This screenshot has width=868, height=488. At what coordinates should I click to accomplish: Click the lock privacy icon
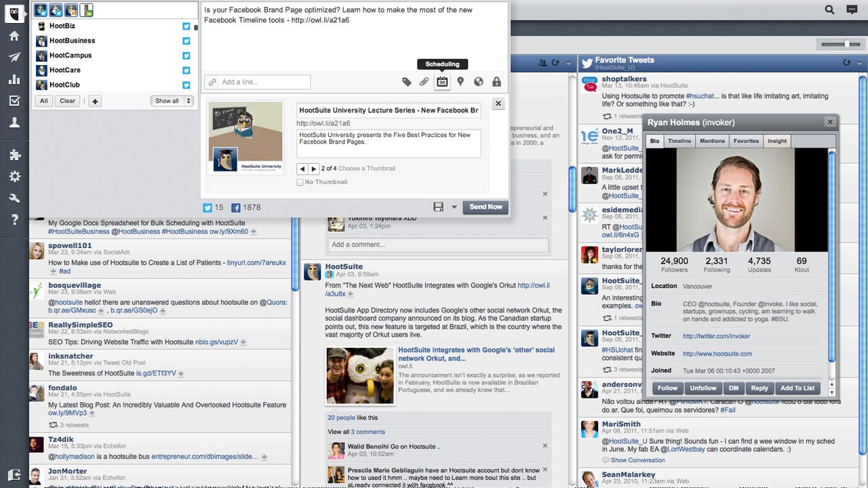click(496, 82)
